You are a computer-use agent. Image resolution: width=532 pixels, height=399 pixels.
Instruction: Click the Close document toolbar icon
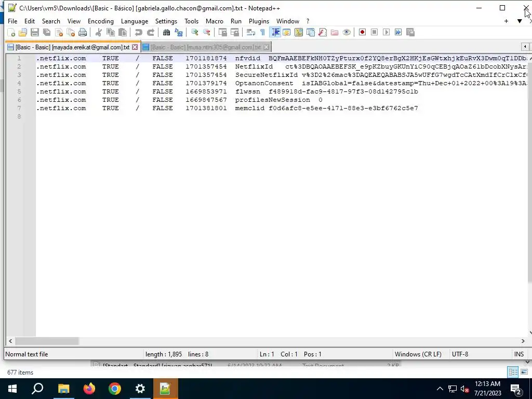point(59,32)
